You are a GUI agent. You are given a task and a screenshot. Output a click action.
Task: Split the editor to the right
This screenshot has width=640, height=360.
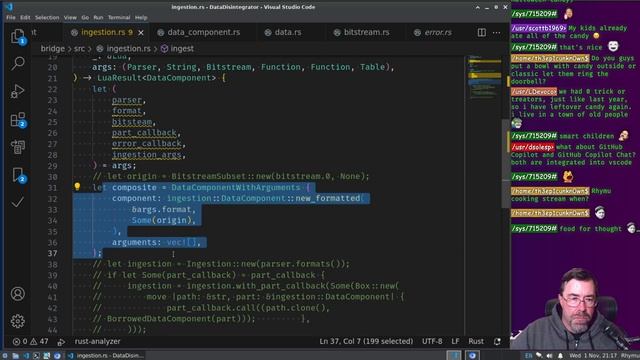pos(482,32)
